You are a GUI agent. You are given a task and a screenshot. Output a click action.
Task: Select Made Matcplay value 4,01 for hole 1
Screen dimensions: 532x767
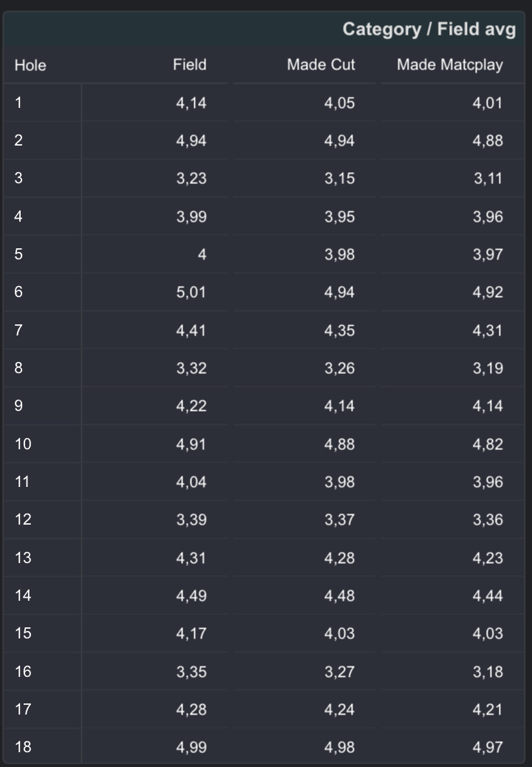pos(488,103)
